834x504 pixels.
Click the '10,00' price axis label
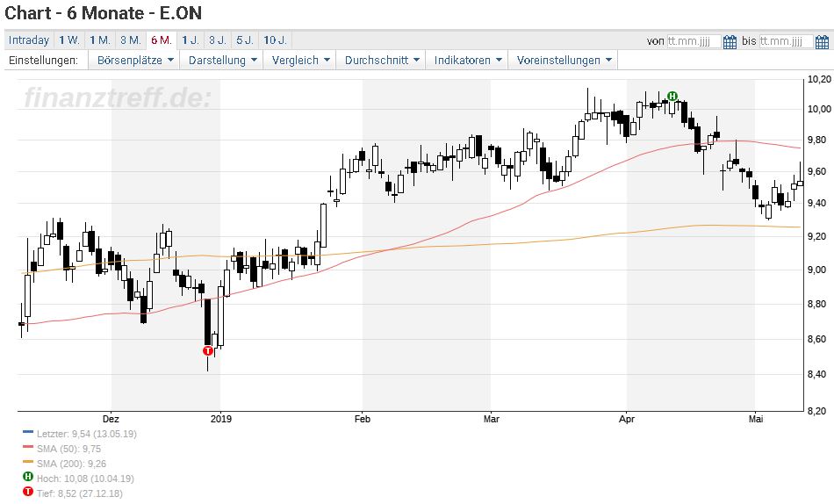pos(819,109)
